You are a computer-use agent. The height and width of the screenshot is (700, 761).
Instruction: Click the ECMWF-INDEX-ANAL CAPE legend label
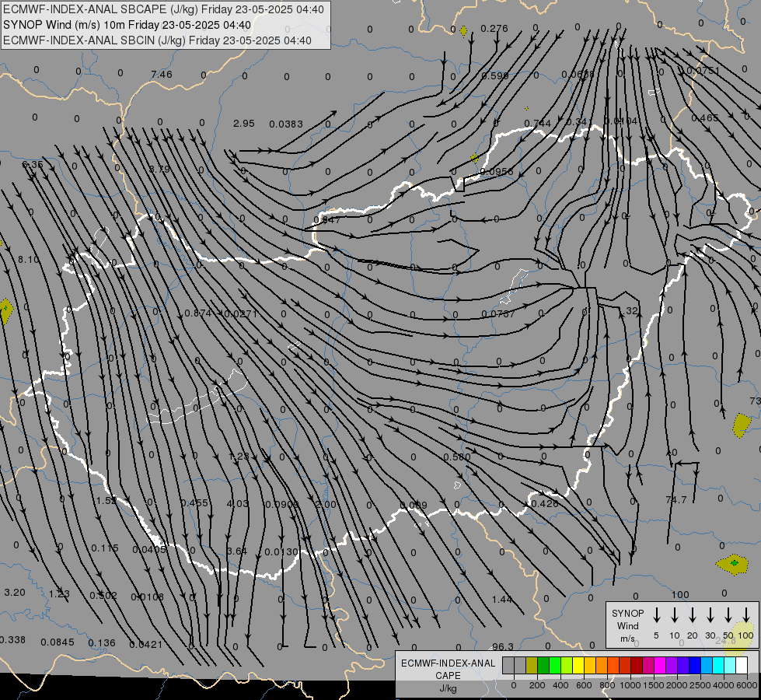448,675
